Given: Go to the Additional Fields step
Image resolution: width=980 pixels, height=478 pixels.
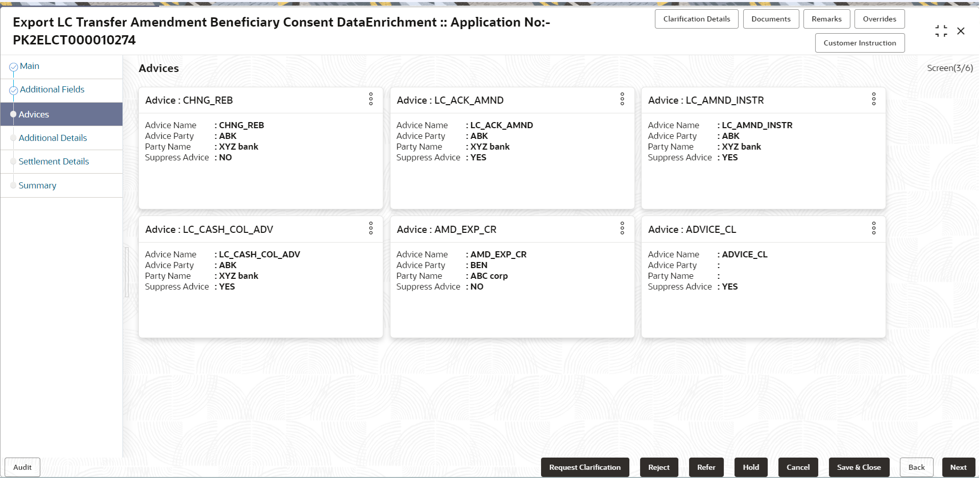Looking at the screenshot, I should tap(52, 89).
